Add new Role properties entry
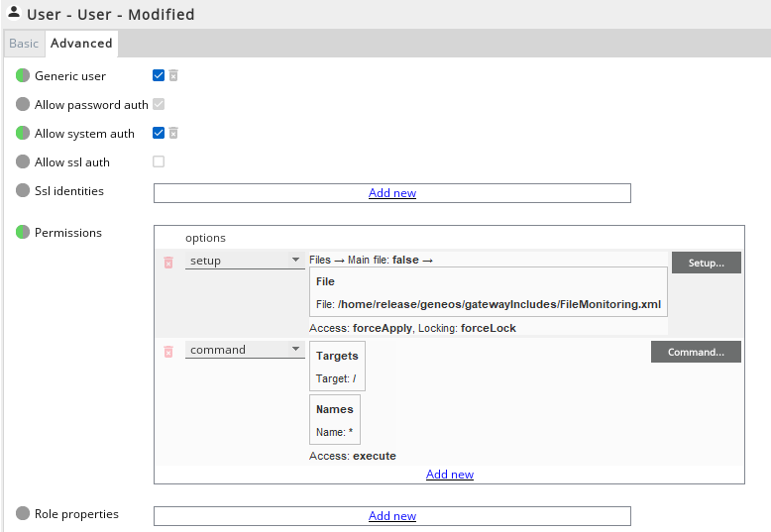 tap(392, 516)
